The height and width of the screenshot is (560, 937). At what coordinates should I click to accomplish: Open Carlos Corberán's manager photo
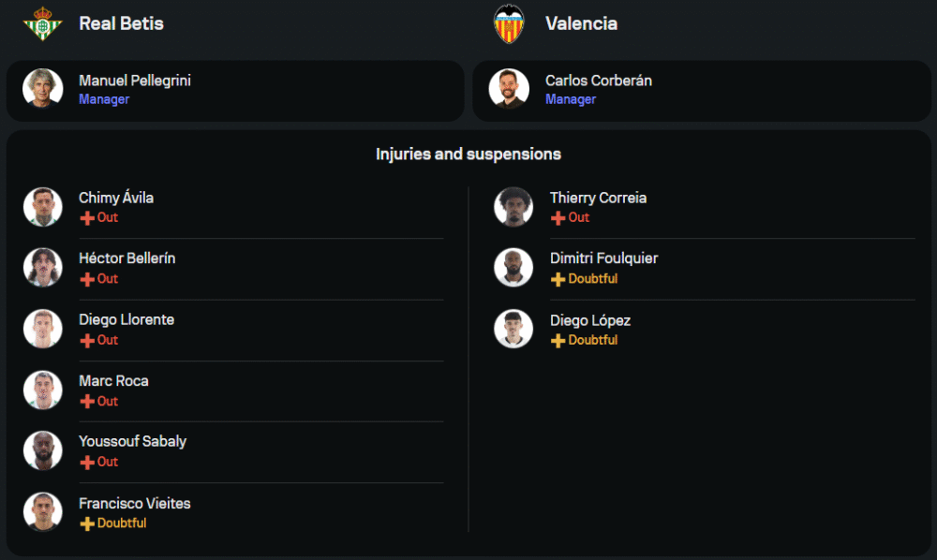509,89
